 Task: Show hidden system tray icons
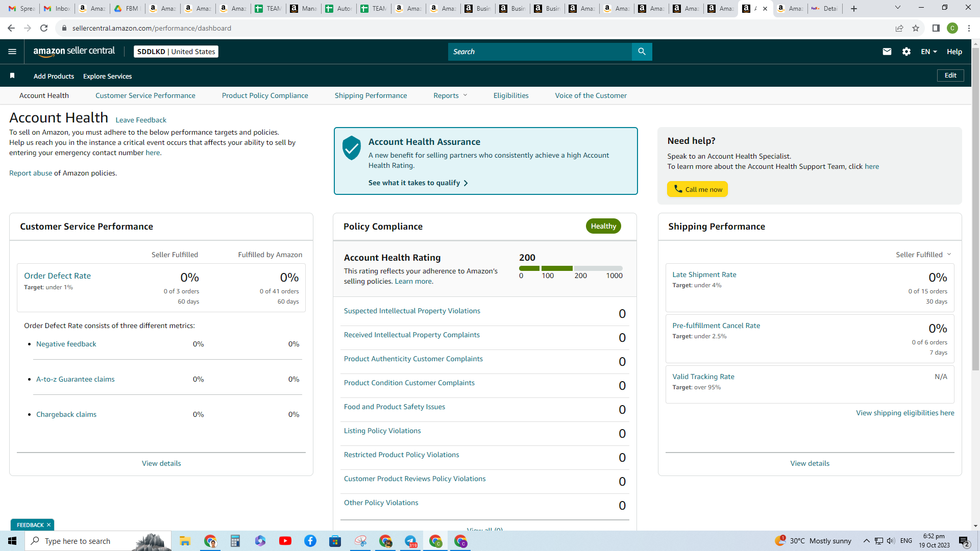click(x=867, y=541)
